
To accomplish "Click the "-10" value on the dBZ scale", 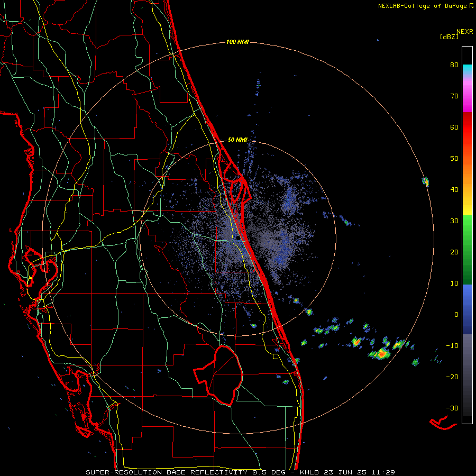I will [452, 346].
